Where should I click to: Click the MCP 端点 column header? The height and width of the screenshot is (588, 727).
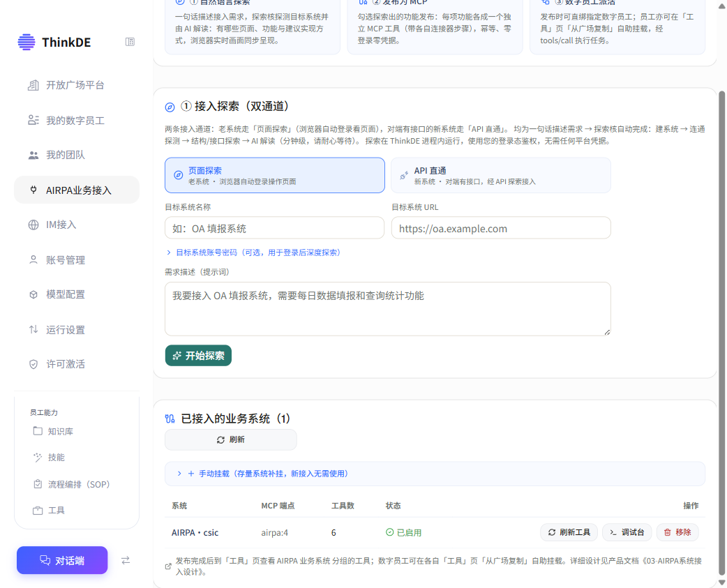278,506
